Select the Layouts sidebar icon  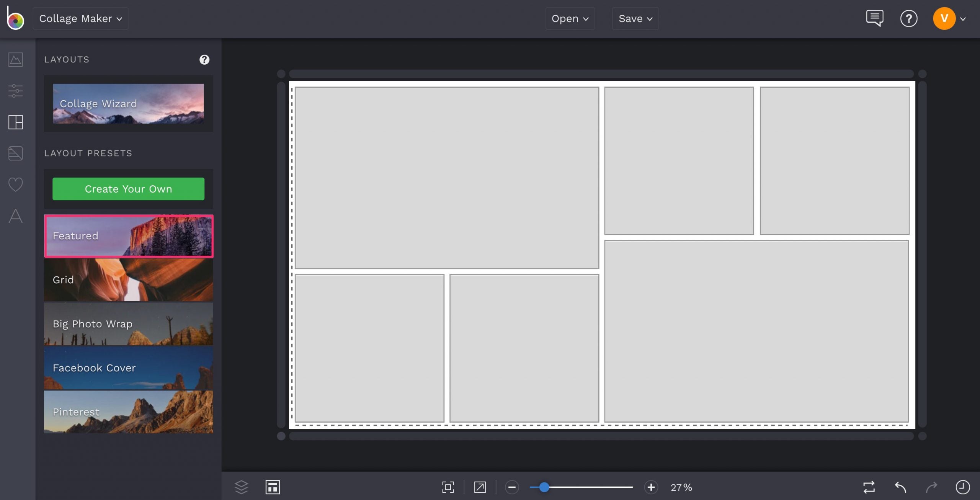click(x=15, y=122)
